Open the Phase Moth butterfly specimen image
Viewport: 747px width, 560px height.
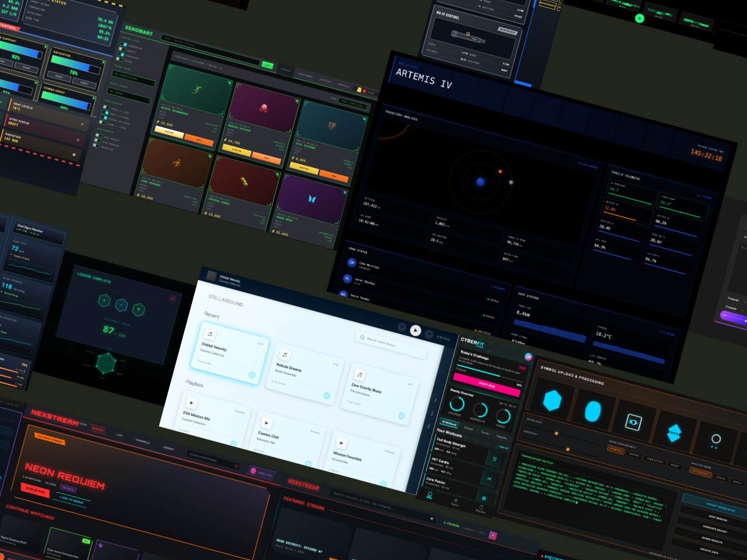point(312,199)
